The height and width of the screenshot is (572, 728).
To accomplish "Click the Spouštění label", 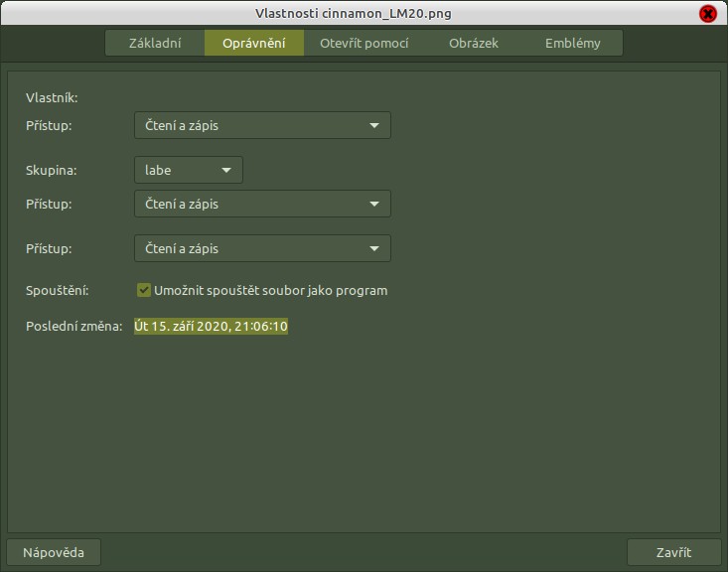I will pyautogui.click(x=57, y=291).
